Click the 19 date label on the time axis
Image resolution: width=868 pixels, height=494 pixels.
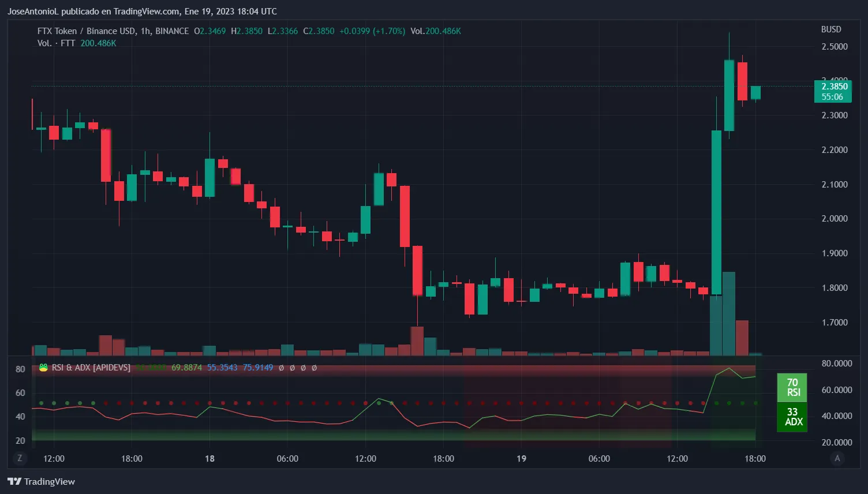tap(521, 458)
